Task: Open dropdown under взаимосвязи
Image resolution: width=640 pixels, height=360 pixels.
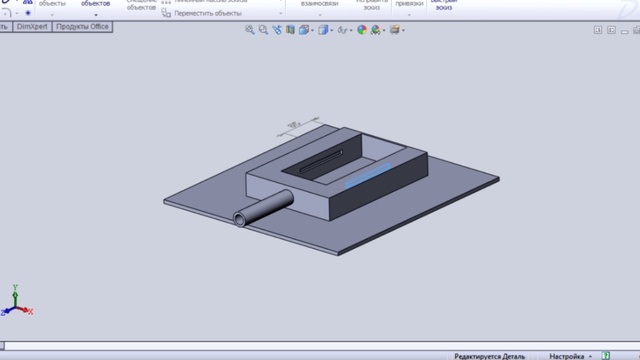Action: [x=320, y=15]
